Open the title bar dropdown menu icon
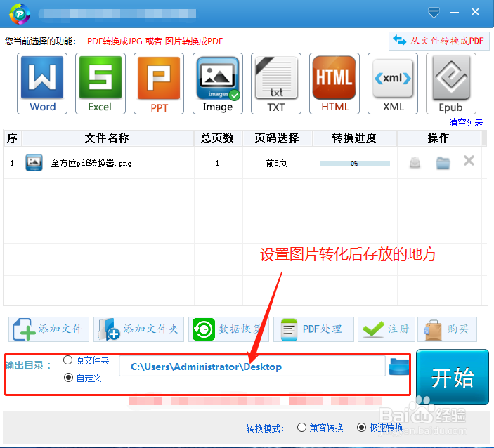The width and height of the screenshot is (494, 448). pyautogui.click(x=434, y=13)
